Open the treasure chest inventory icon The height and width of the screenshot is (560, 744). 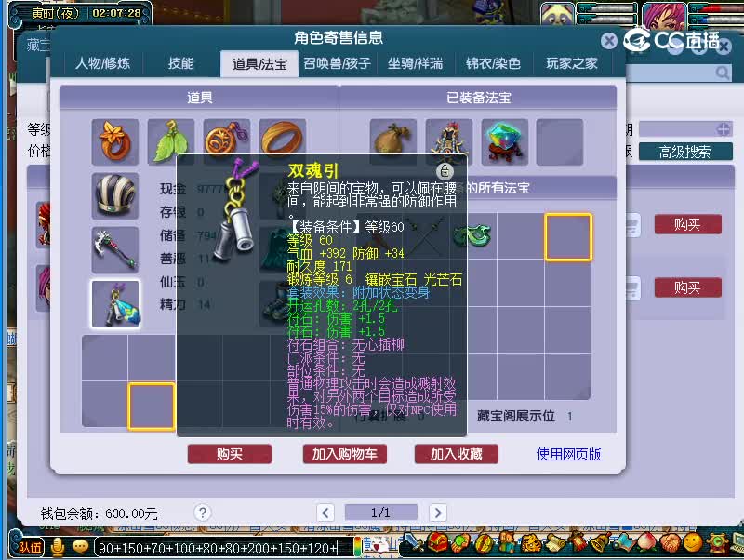point(437,542)
